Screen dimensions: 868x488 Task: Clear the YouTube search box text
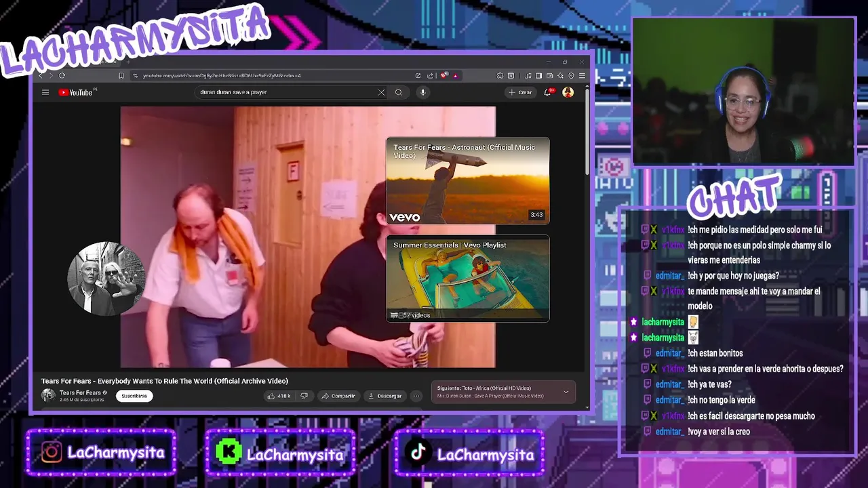(381, 92)
